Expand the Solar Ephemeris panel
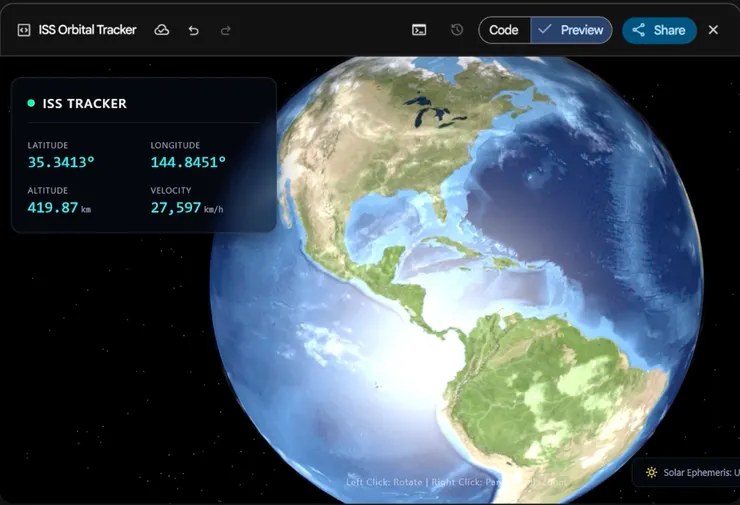Viewport: 740px width, 505px height. tap(687, 472)
